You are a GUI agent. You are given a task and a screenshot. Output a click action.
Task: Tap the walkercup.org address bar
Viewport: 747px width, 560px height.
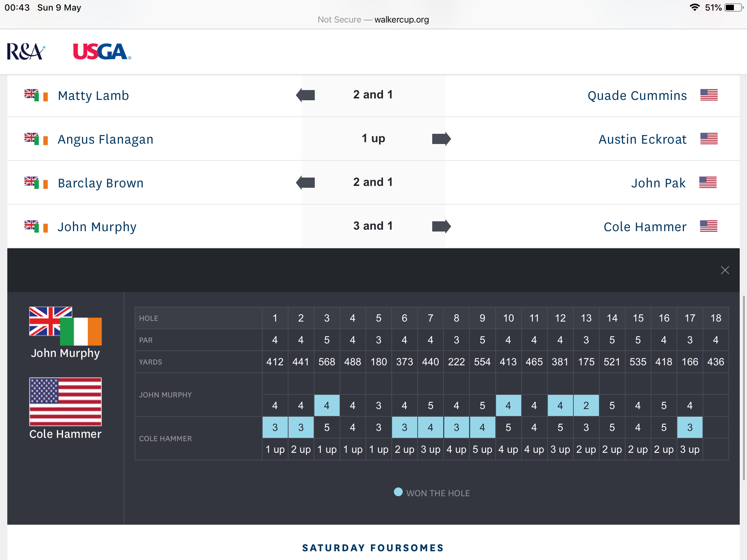(373, 20)
